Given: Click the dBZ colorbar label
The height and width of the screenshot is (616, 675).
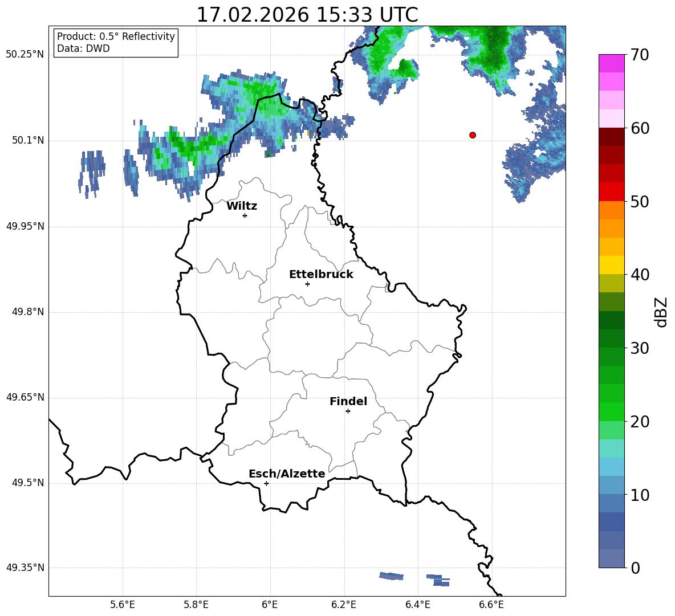Looking at the screenshot, I should 661,312.
